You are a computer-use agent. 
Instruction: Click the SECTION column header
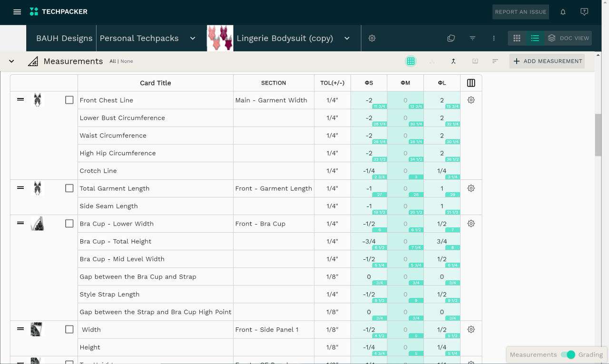(274, 83)
